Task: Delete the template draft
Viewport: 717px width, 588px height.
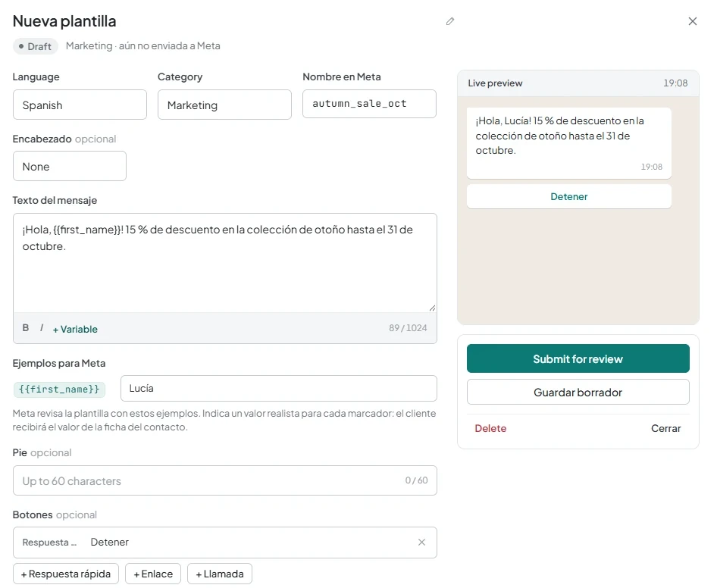Action: point(490,428)
